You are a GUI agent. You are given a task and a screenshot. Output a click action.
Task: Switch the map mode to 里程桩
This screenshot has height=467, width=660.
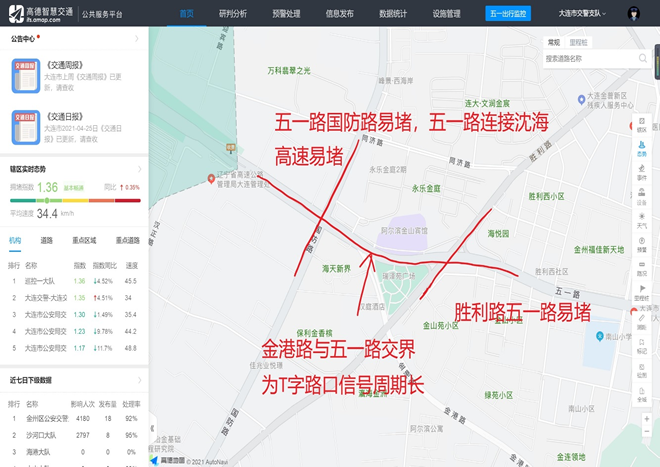578,42
